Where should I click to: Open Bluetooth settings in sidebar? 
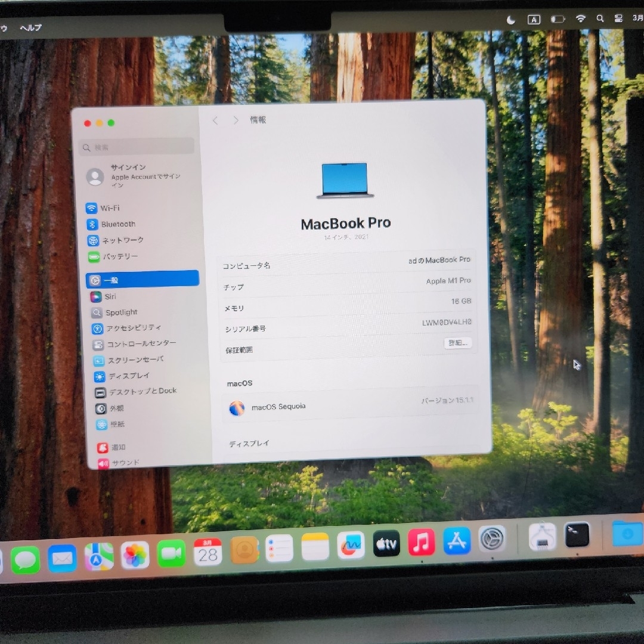[112, 224]
